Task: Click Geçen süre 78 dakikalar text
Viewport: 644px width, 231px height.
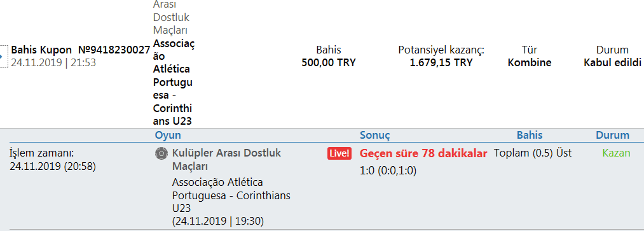Action: [x=423, y=154]
